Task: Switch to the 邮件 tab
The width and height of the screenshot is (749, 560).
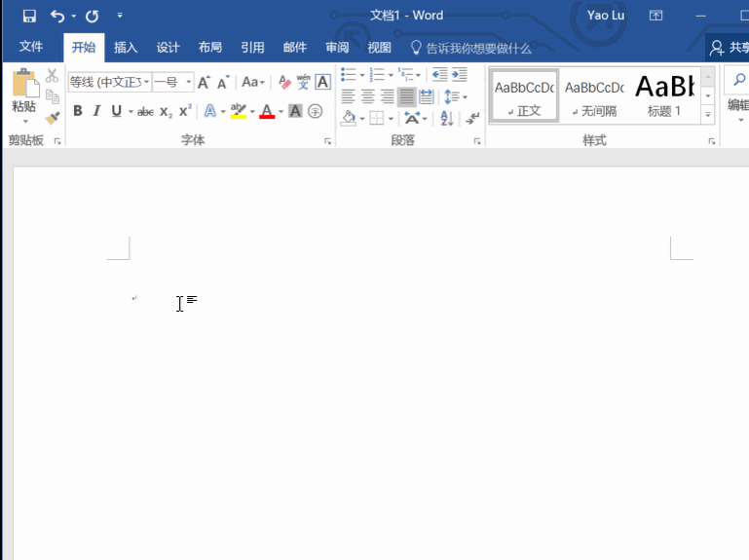Action: [x=295, y=48]
